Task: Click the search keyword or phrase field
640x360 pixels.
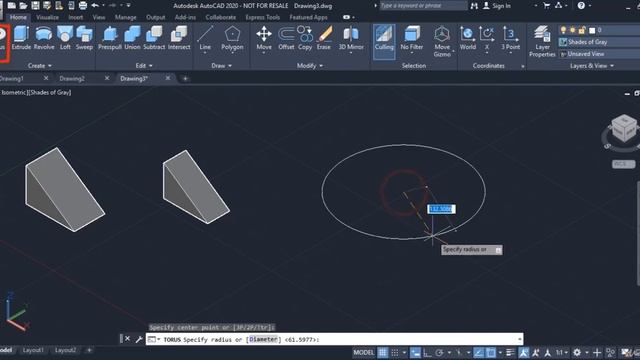Action: coord(423,6)
